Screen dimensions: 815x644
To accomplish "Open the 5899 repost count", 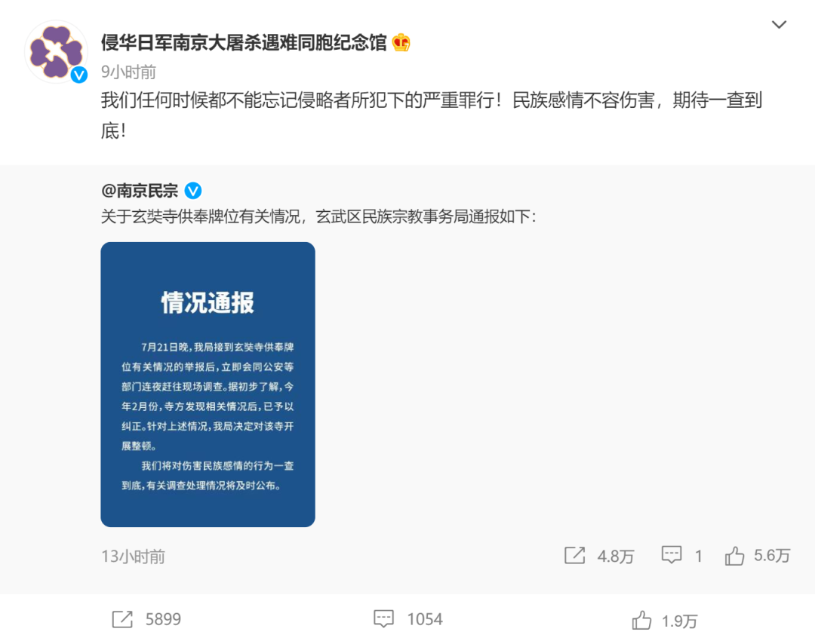I will pyautogui.click(x=163, y=619).
